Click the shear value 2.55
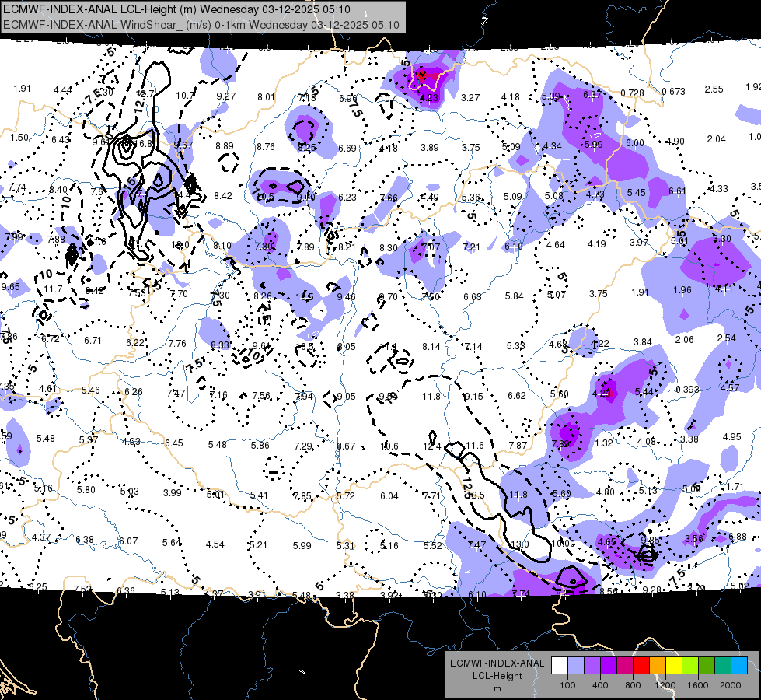Image resolution: width=761 pixels, height=700 pixels. [714, 89]
